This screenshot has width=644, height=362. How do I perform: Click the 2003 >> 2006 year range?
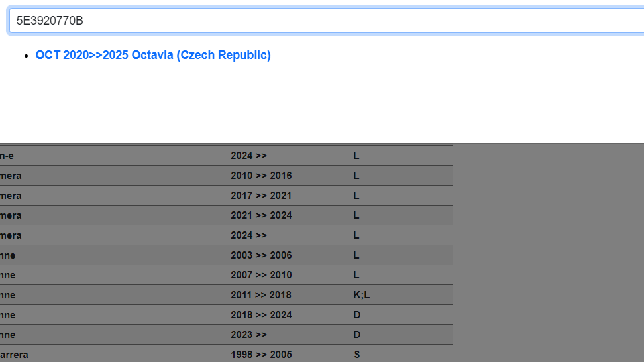261,255
